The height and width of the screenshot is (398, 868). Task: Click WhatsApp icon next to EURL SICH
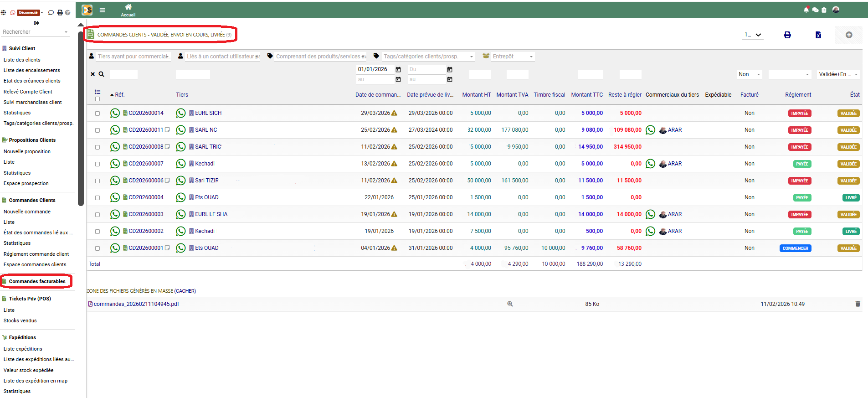181,113
